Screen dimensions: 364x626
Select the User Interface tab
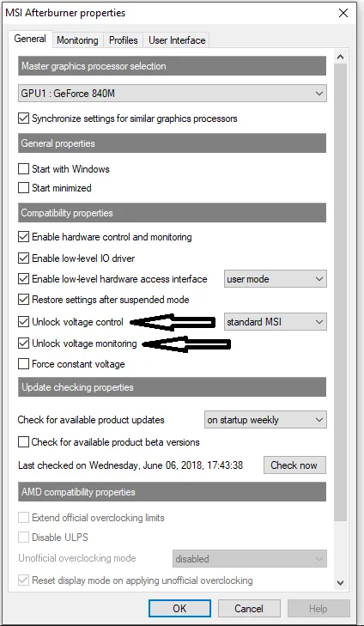pyautogui.click(x=177, y=40)
